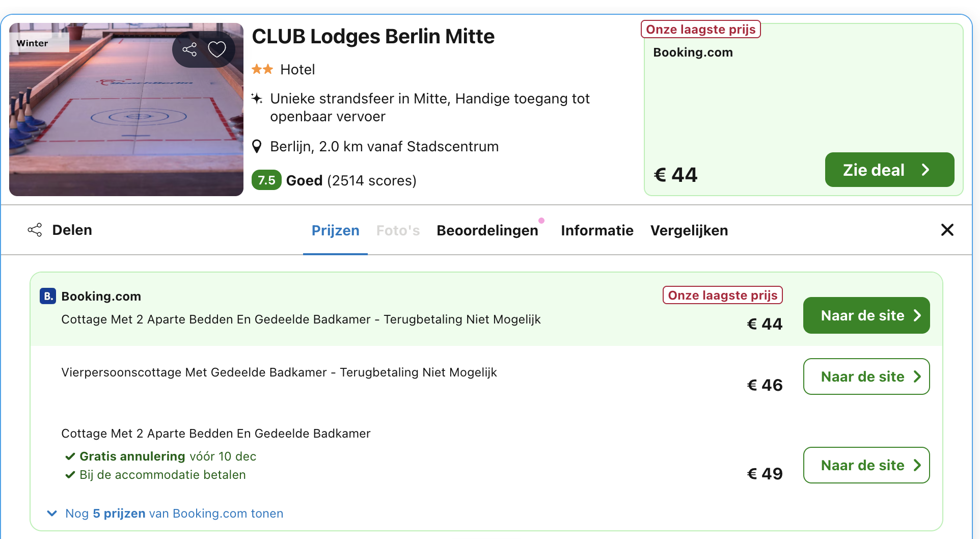Switch to the Foto's tab
Screen dimensions: 980x539
pyautogui.click(x=398, y=230)
